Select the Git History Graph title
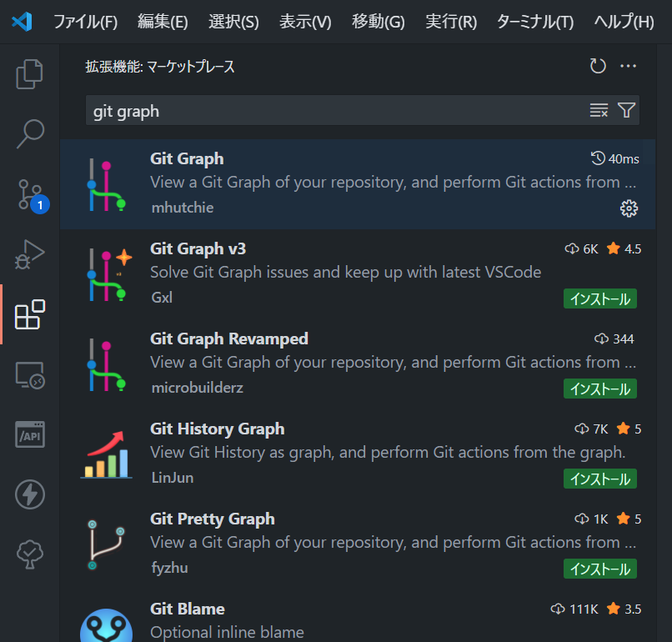Image resolution: width=672 pixels, height=642 pixels. [218, 429]
